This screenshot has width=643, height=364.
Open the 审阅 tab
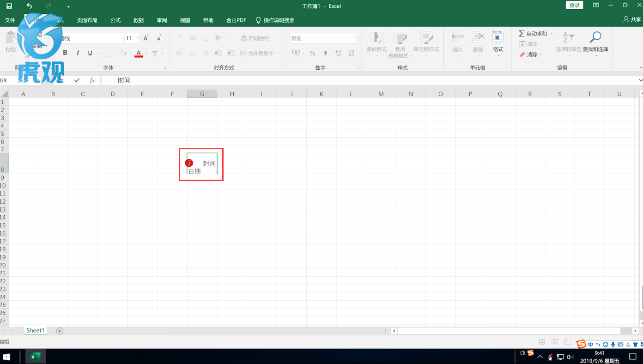[162, 20]
